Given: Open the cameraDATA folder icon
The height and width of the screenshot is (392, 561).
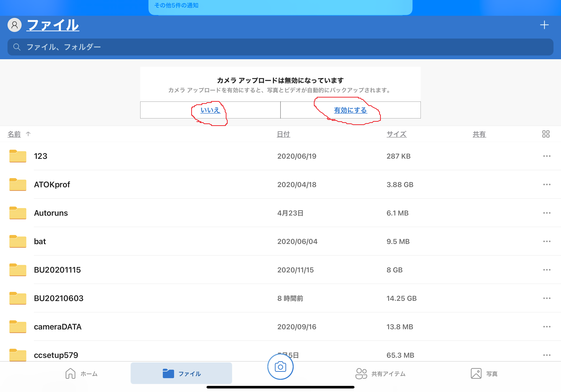Looking at the screenshot, I should [x=18, y=327].
